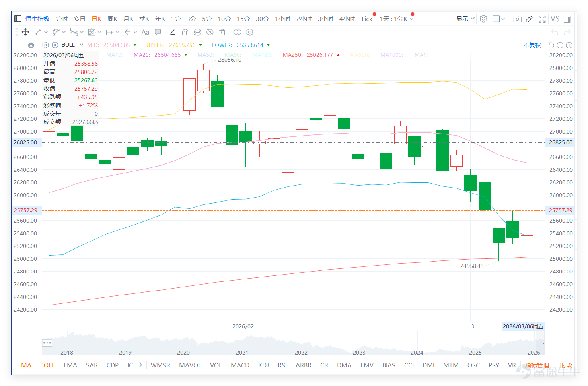Zoom in chart with plus icon
The height and width of the screenshot is (386, 588).
(569, 45)
